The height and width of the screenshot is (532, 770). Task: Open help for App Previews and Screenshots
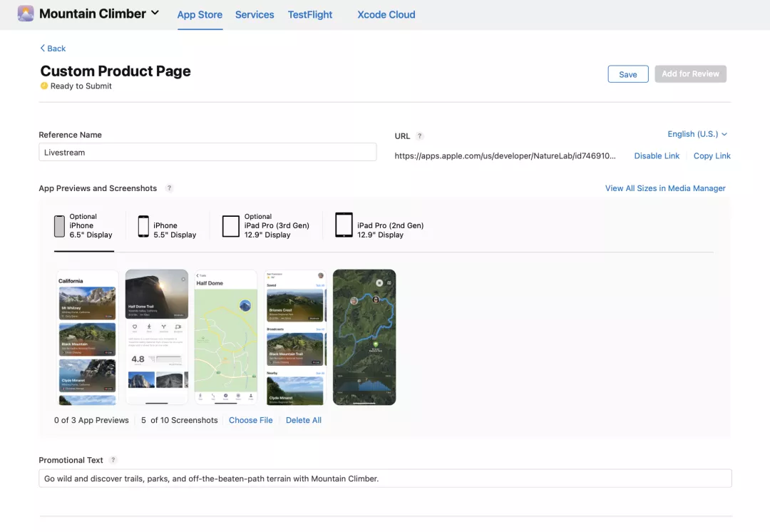[169, 188]
